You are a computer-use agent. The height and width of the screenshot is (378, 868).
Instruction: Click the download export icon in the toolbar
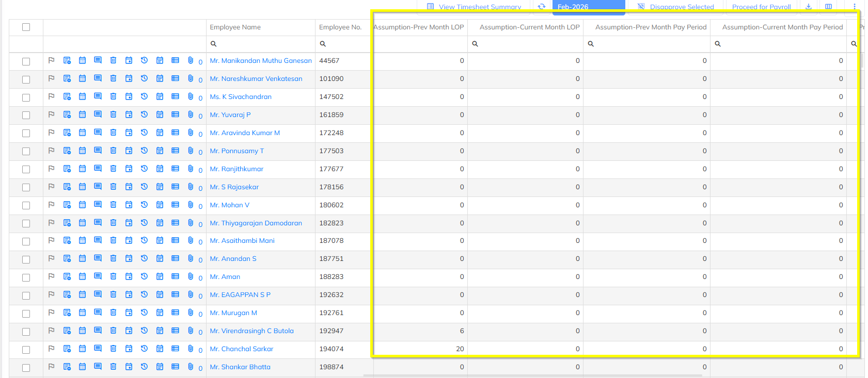tap(809, 6)
